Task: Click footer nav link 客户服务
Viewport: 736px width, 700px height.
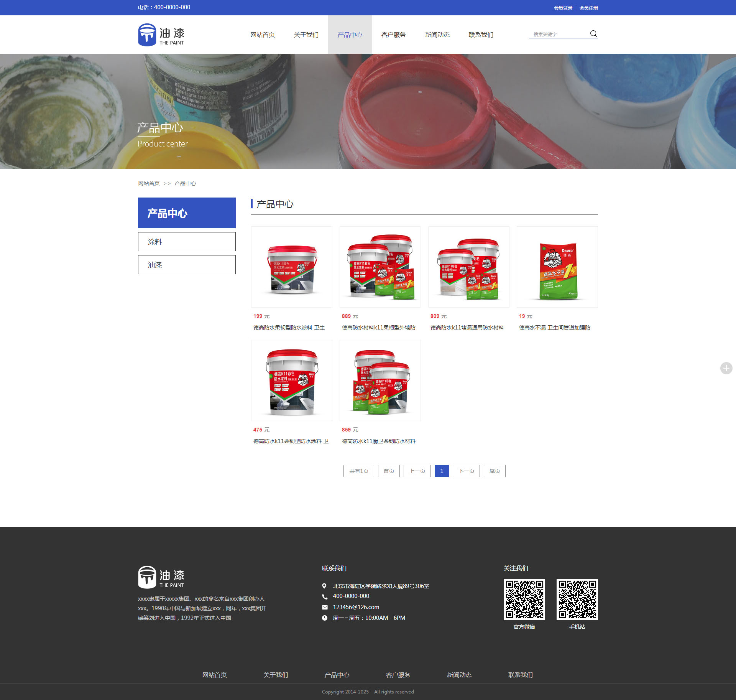Action: pos(398,675)
